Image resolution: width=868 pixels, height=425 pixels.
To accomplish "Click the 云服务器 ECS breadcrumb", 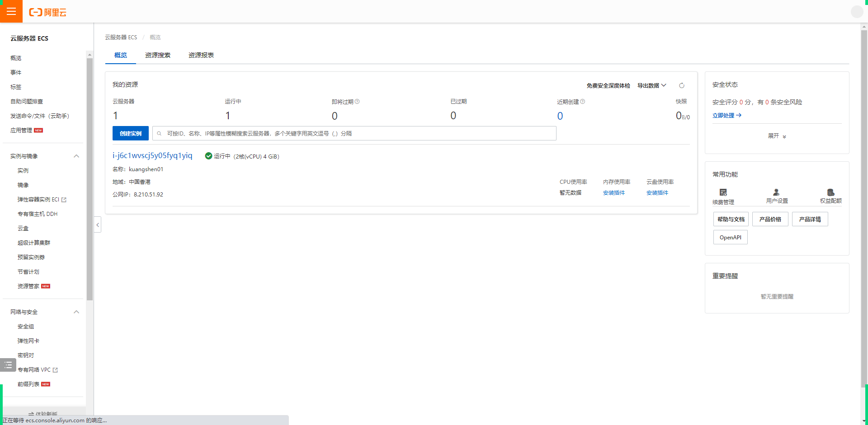I will click(x=121, y=37).
